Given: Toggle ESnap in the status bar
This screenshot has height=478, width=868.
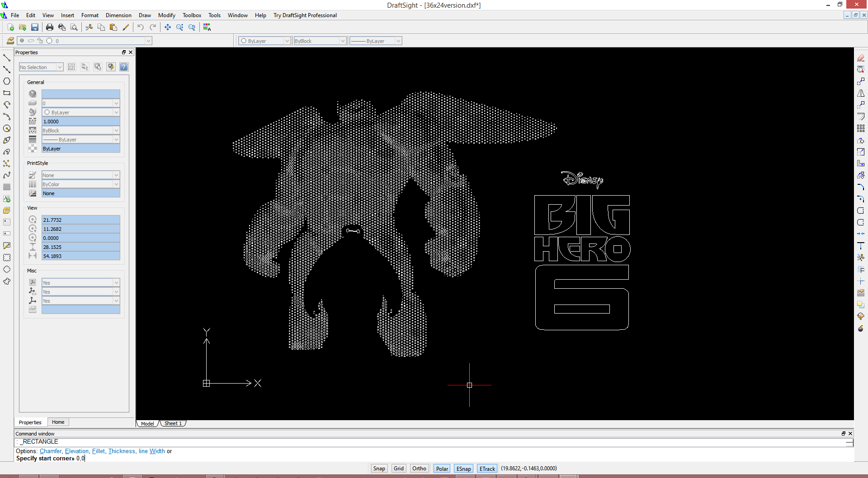Looking at the screenshot, I should [464, 469].
